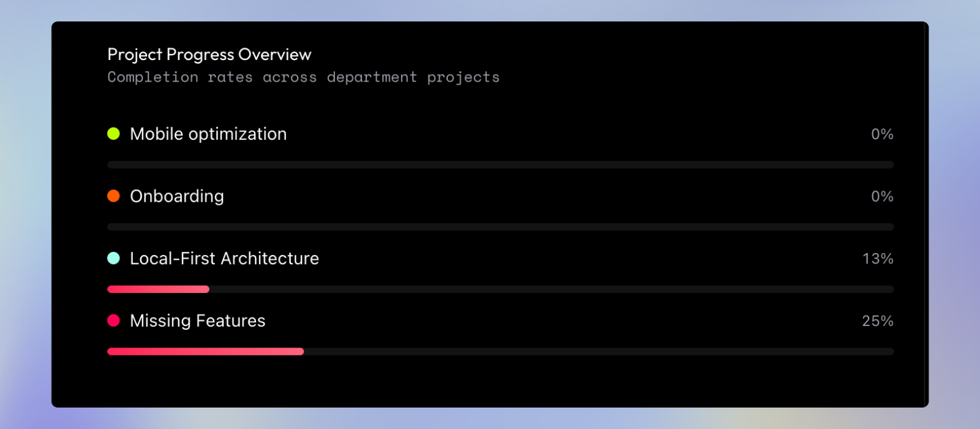Click the 13% completion value
Screen dimensions: 980x429
point(878,259)
